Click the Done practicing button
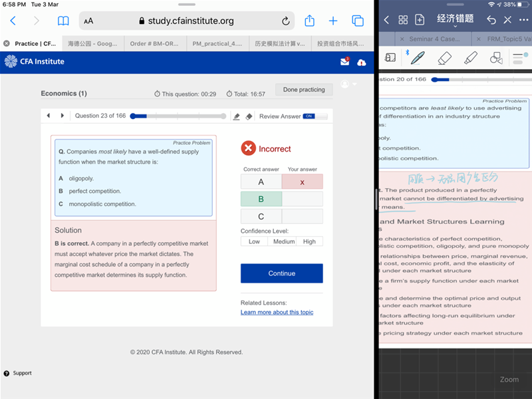Viewport: 532px width, 399px height. point(304,90)
